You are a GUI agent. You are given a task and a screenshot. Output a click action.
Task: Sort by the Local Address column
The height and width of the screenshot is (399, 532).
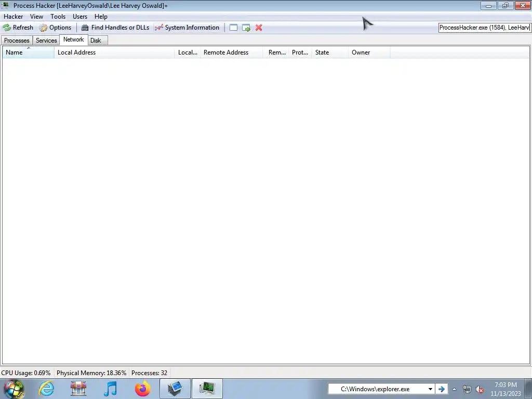[114, 52]
